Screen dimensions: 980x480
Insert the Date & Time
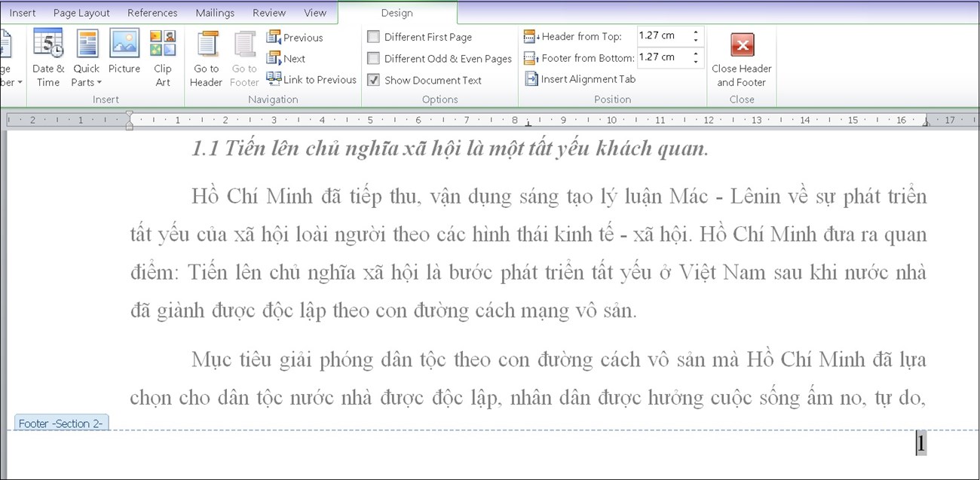(x=47, y=57)
